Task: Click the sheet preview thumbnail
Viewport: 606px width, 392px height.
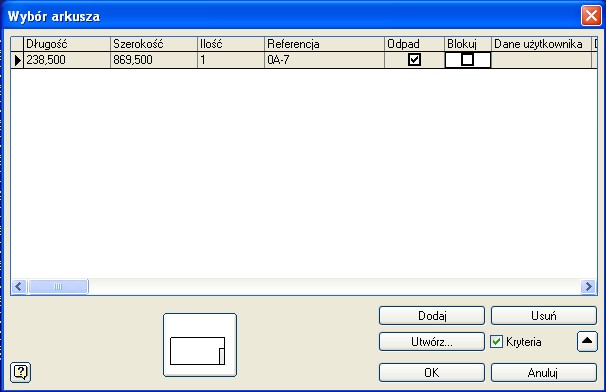Action: (200, 345)
